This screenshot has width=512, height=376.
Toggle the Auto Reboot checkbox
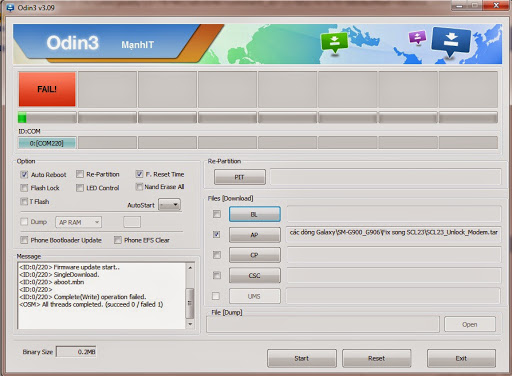pos(24,174)
